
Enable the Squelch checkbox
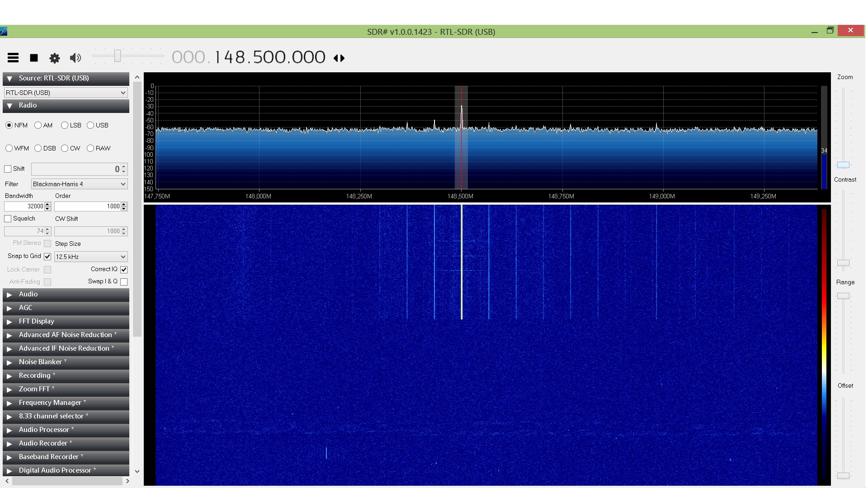(8, 219)
